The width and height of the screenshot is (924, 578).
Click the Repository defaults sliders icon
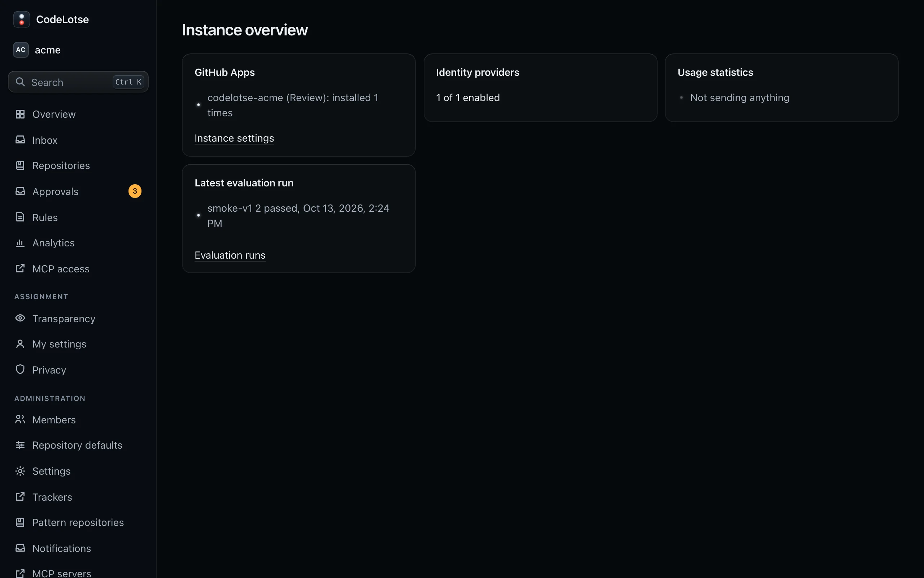[20, 445]
